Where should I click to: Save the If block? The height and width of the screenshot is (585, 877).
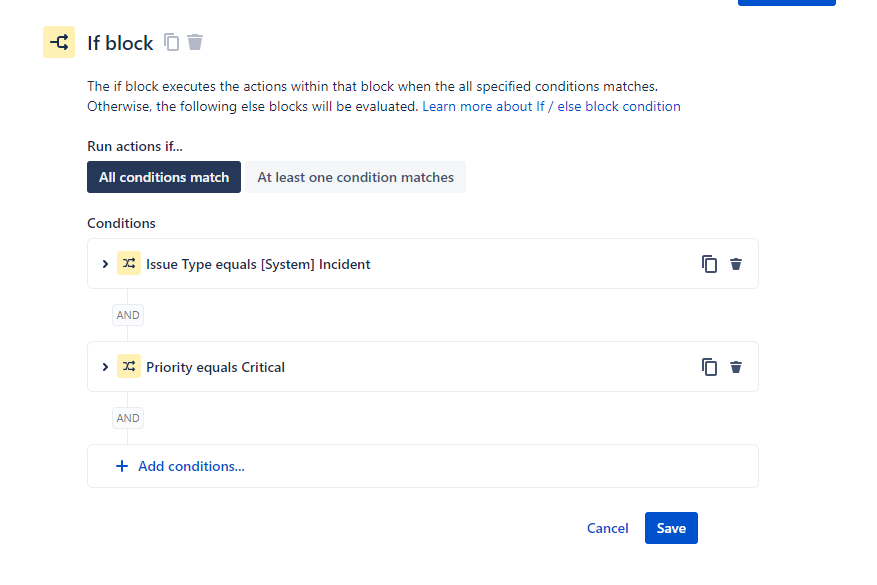(x=671, y=528)
